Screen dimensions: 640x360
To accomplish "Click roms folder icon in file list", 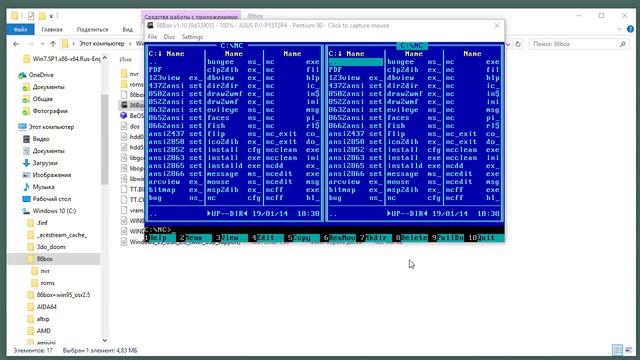I will coord(124,84).
